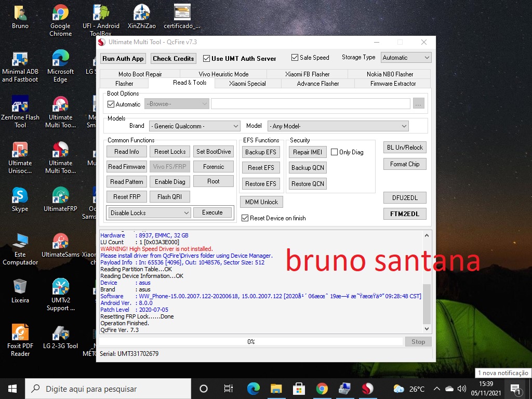Click the Run Auth App button
Image resolution: width=532 pixels, height=399 pixels.
coord(123,59)
